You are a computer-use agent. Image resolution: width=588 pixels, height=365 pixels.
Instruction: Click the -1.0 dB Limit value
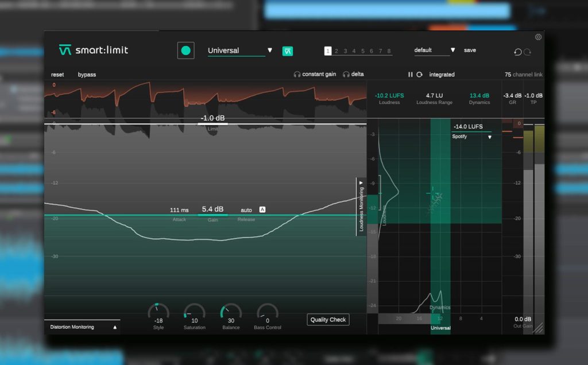(212, 118)
